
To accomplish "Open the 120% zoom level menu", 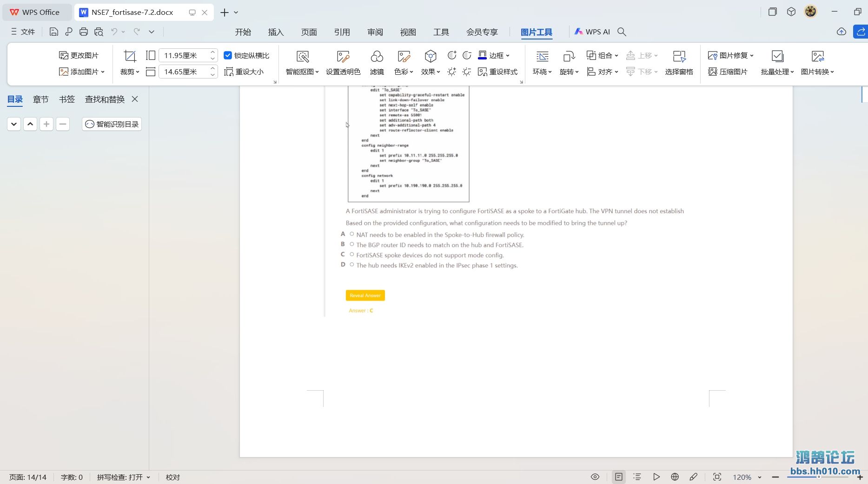I will [x=747, y=477].
